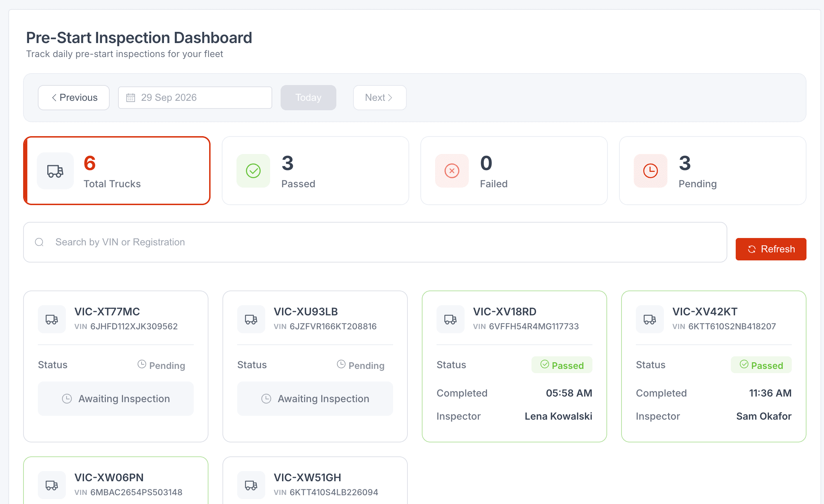Go to the Next day
Screen dimensions: 824x504
point(380,98)
